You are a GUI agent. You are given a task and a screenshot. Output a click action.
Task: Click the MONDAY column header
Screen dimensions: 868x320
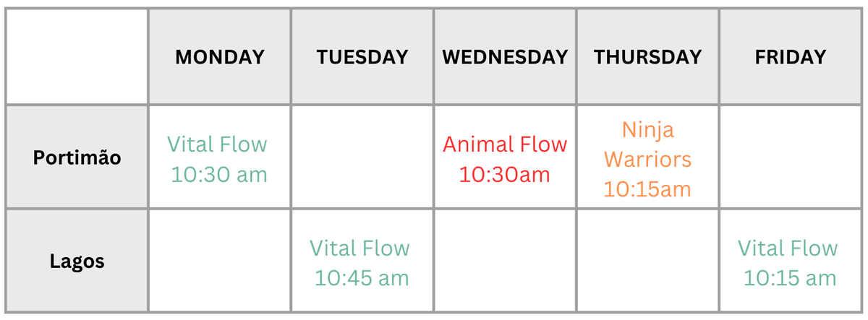pyautogui.click(x=220, y=57)
